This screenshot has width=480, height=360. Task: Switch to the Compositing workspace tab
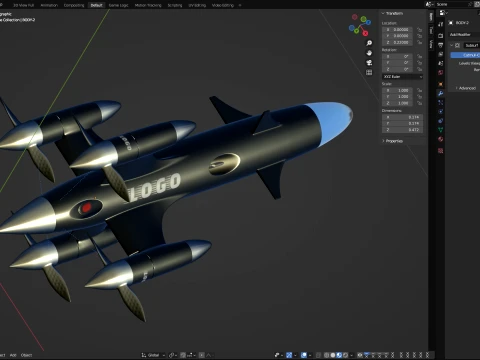tap(74, 5)
